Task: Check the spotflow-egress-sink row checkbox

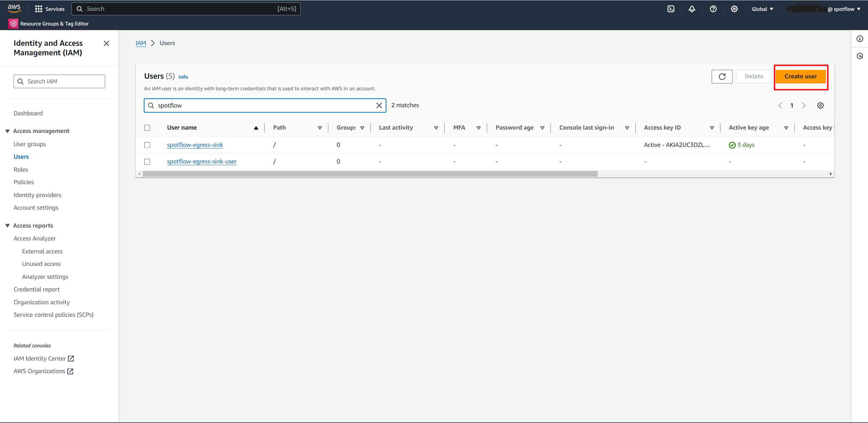Action: click(147, 145)
